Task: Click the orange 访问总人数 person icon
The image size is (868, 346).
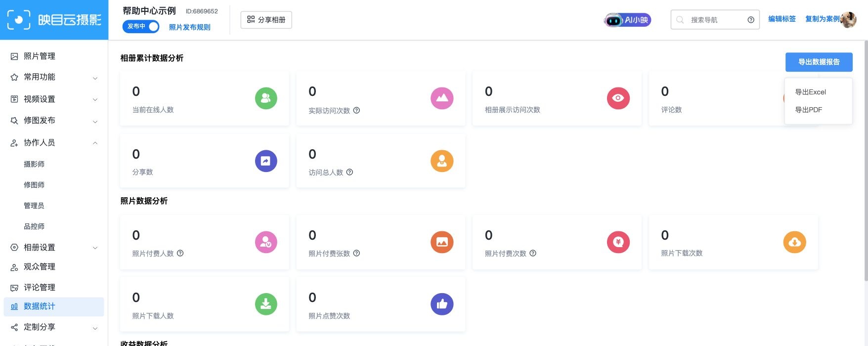Action: point(442,161)
